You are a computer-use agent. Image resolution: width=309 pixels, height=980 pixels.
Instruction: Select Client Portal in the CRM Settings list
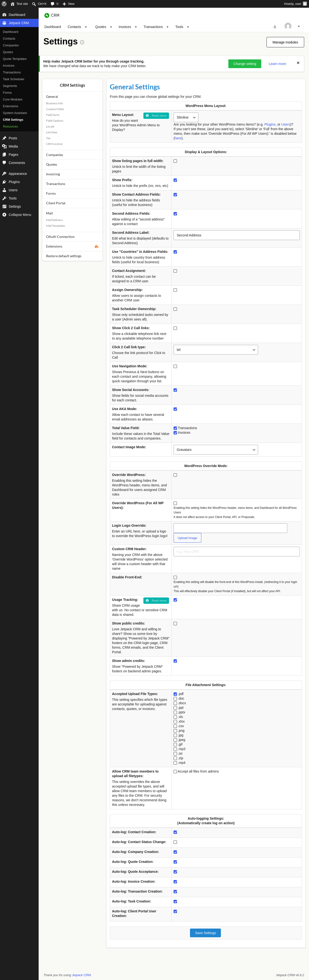pos(72,203)
